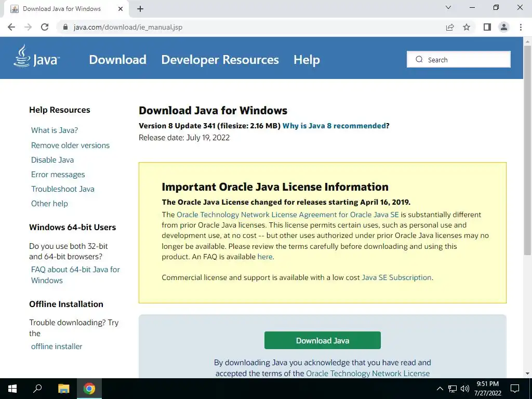Image resolution: width=532 pixels, height=399 pixels.
Task: Open the Java SE Subscription link
Action: (x=396, y=277)
